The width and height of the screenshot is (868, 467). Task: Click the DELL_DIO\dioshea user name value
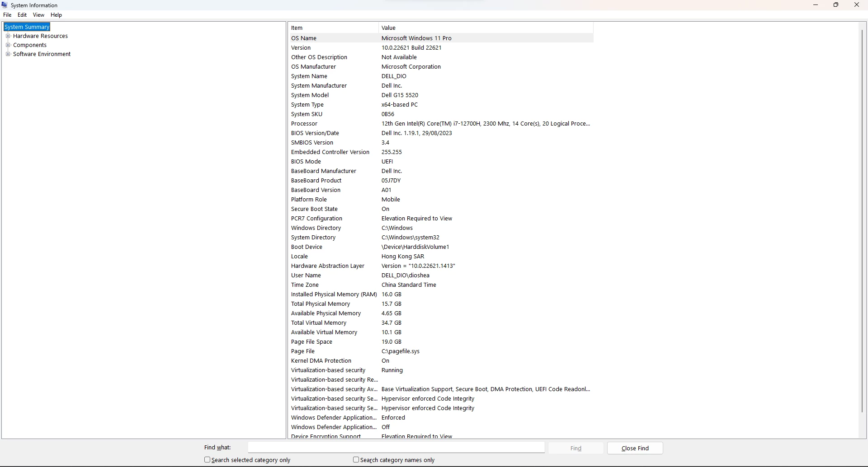406,276
